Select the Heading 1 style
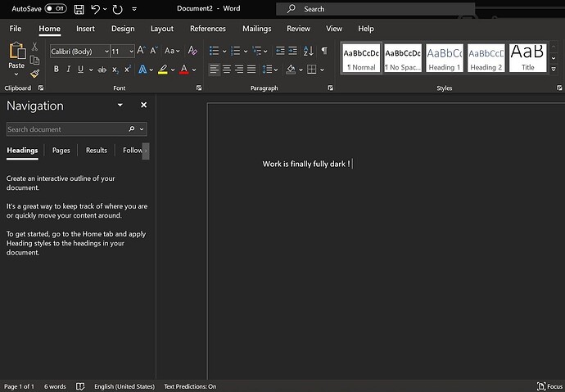This screenshot has height=392, width=565. [x=444, y=58]
